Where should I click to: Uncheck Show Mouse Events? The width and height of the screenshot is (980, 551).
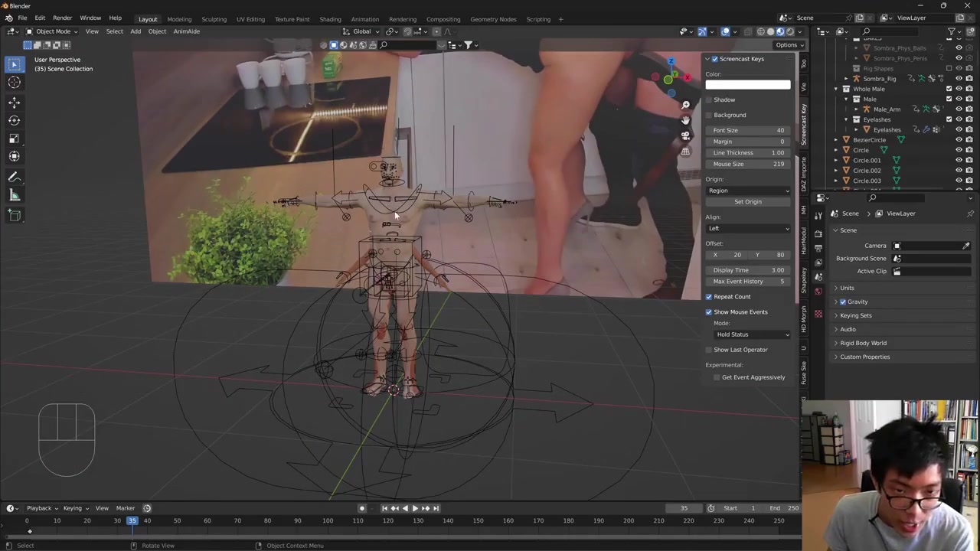pyautogui.click(x=709, y=312)
